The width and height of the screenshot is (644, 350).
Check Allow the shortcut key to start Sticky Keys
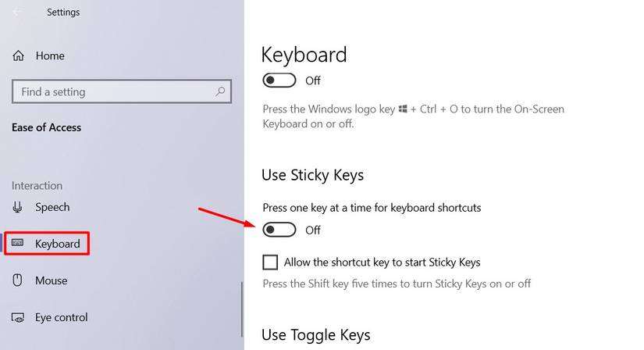click(x=271, y=262)
